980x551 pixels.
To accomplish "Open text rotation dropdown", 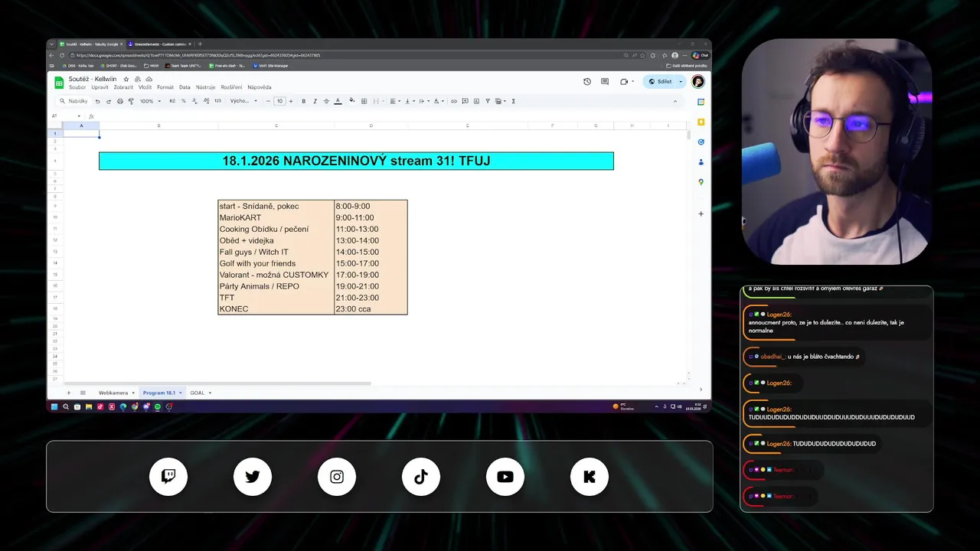I will [439, 101].
